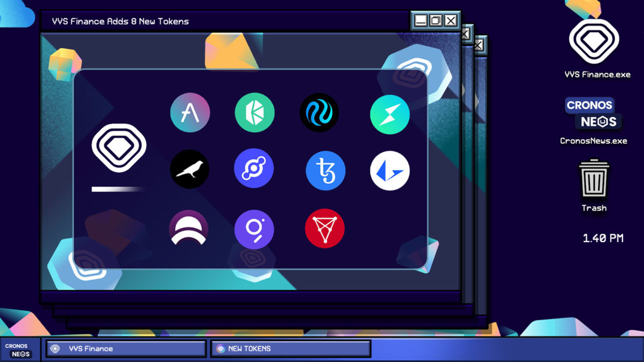
Task: Close the front VVS Finance Adds 8 New Tokens window
Action: click(451, 20)
